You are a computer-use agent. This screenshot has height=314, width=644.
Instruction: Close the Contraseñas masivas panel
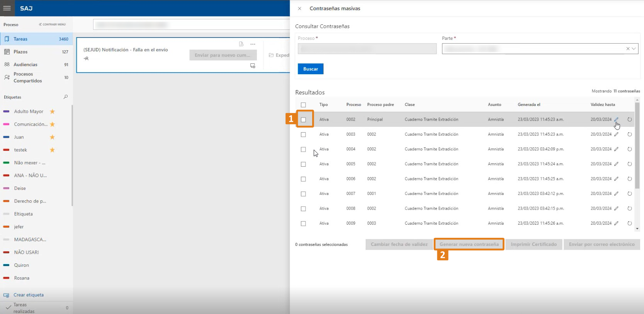coord(299,9)
